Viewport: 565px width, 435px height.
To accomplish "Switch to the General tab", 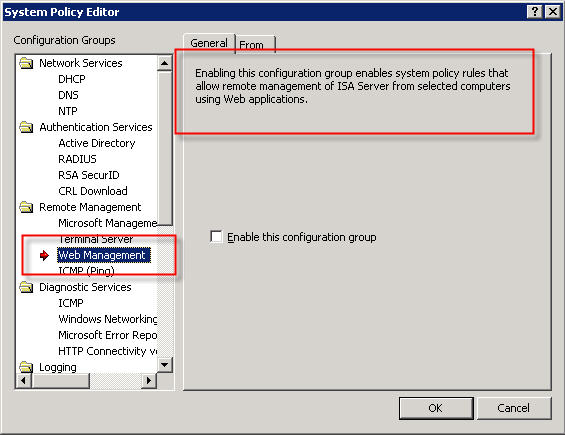I will pyautogui.click(x=209, y=43).
